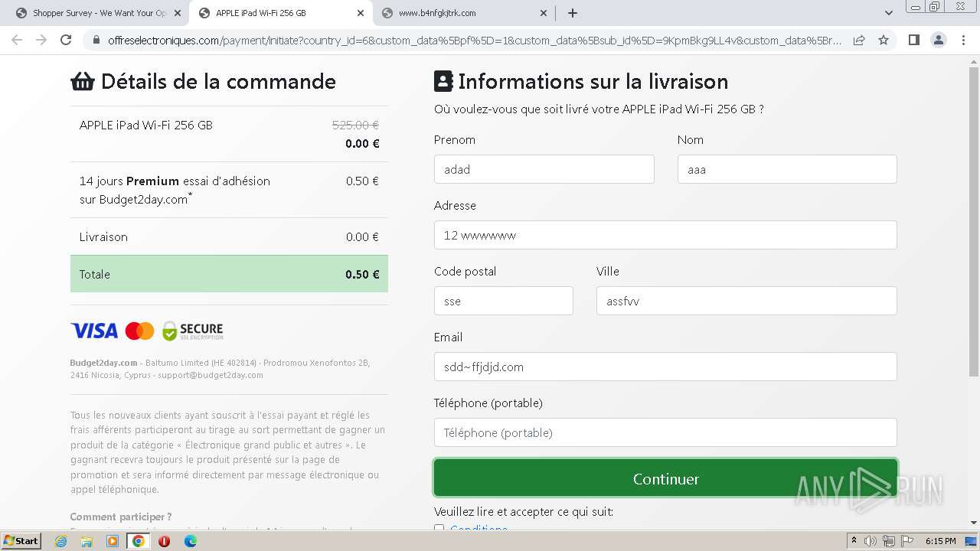Click the Code postal field

(503, 301)
